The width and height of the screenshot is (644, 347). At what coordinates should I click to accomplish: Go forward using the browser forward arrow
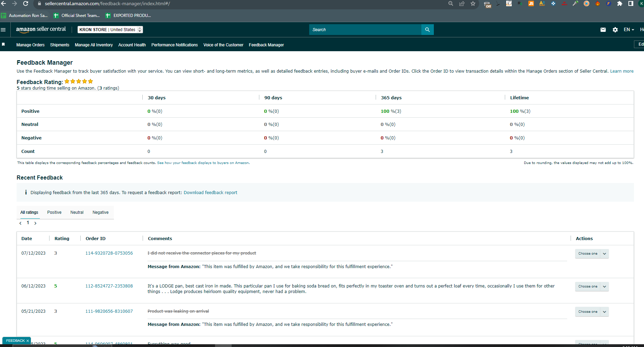[x=15, y=3]
